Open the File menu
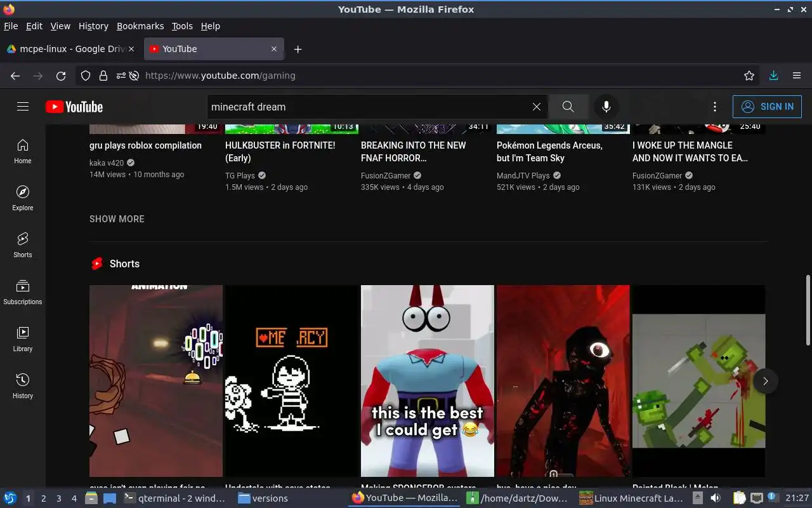 (x=11, y=26)
